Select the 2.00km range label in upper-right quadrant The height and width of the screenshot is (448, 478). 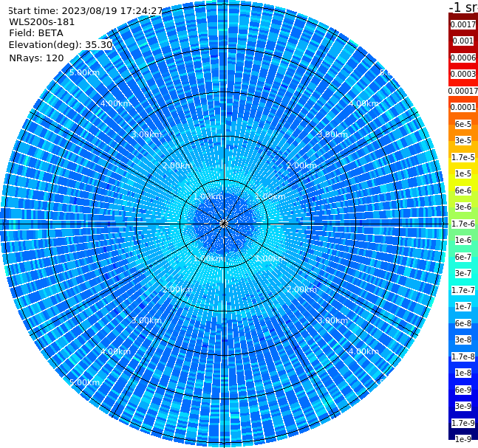coord(301,165)
